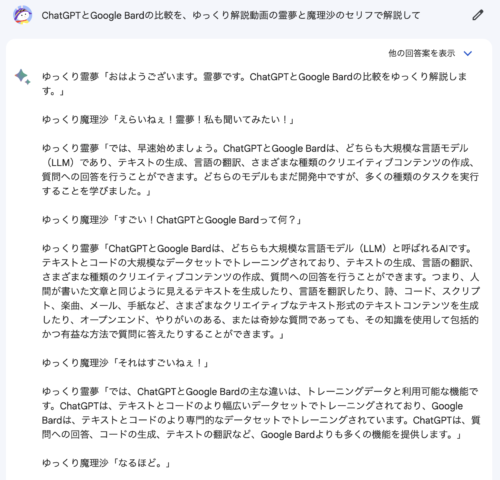
Task: Click the long paragraph about 大規模なデータセット training
Action: click(x=261, y=291)
